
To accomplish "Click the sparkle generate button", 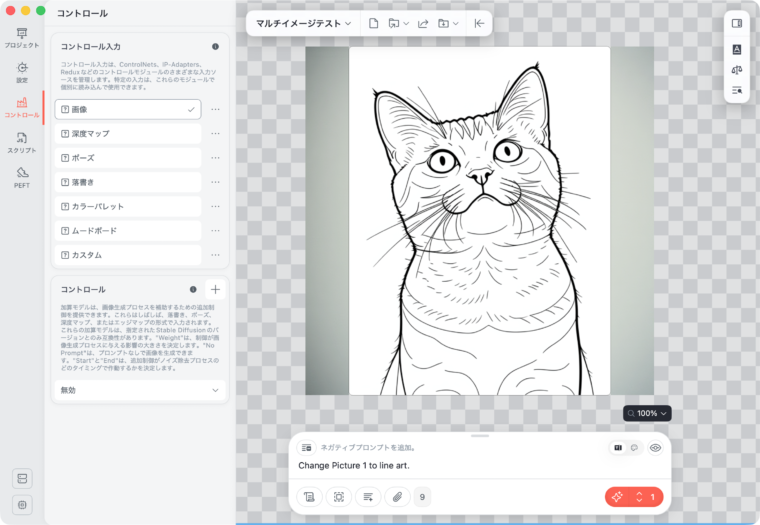I will (617, 496).
